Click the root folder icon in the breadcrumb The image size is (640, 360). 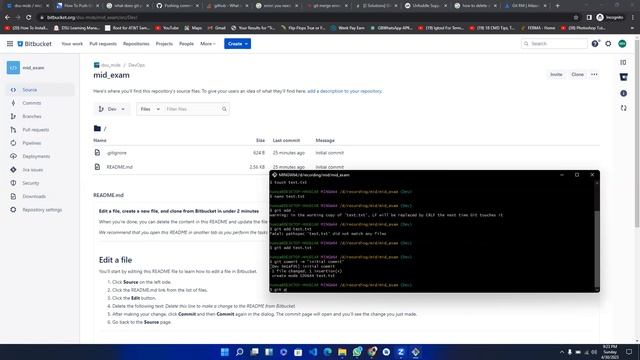[x=97, y=129]
